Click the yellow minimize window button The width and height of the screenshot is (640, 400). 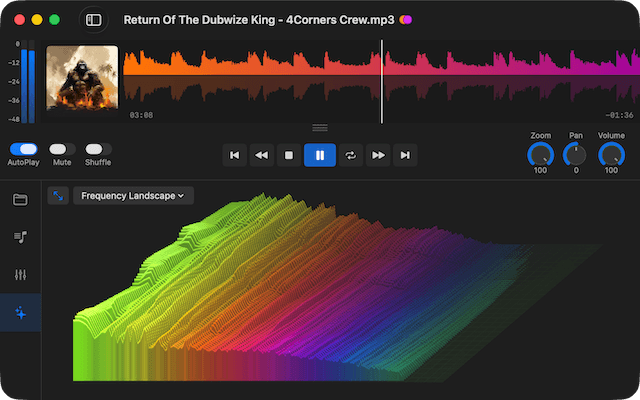pyautogui.click(x=37, y=20)
